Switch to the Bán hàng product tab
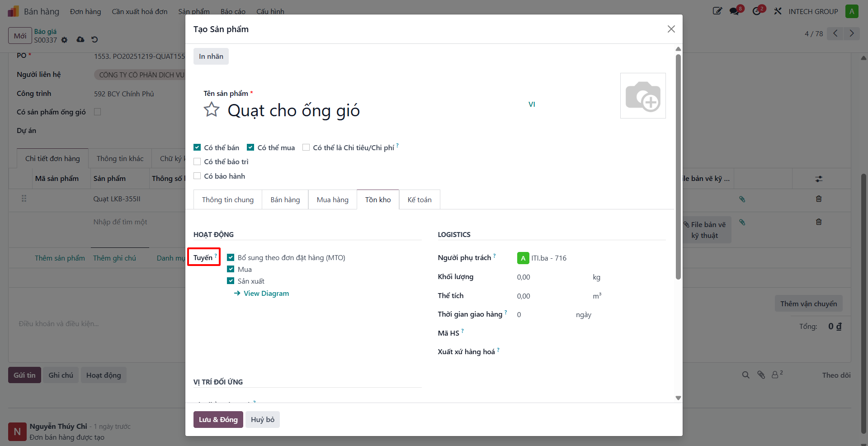This screenshot has width=868, height=446. tap(285, 199)
